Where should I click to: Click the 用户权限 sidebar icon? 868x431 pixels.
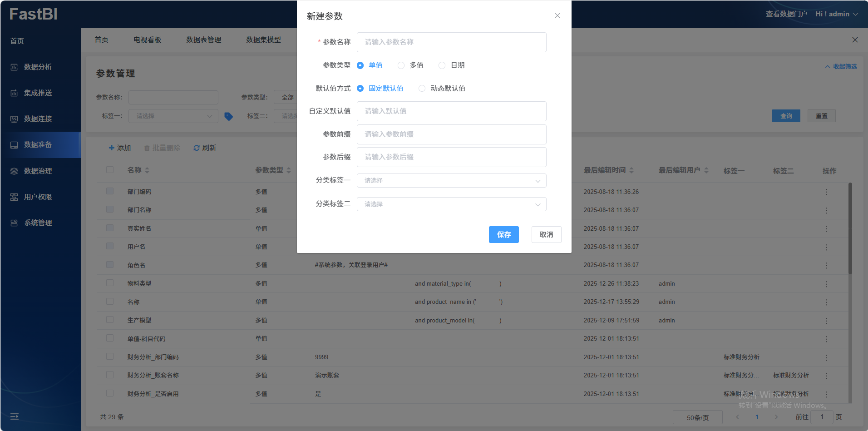tap(14, 197)
